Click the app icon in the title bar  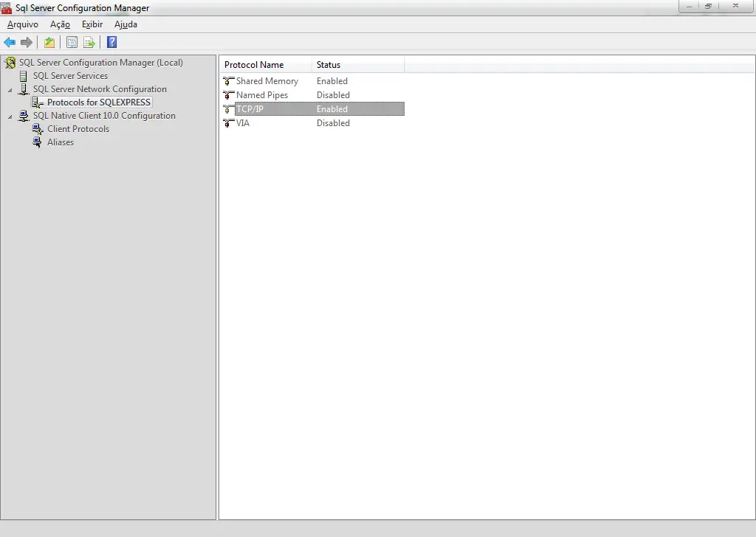(6, 7)
